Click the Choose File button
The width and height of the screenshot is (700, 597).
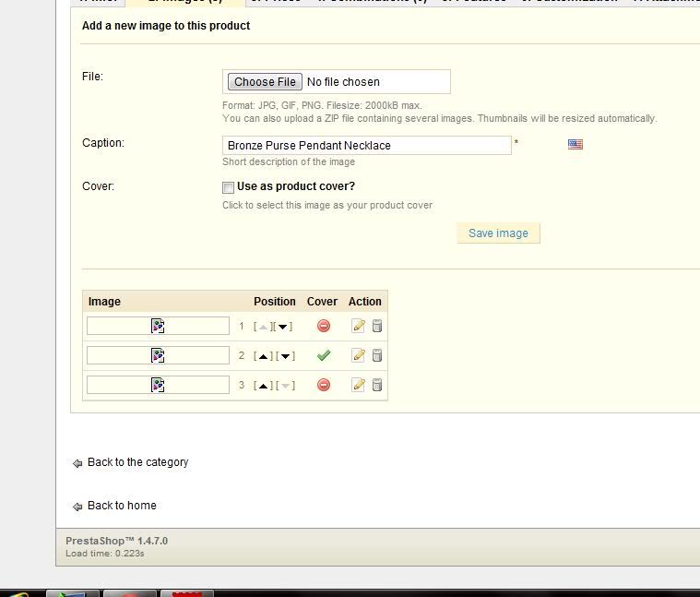point(265,82)
